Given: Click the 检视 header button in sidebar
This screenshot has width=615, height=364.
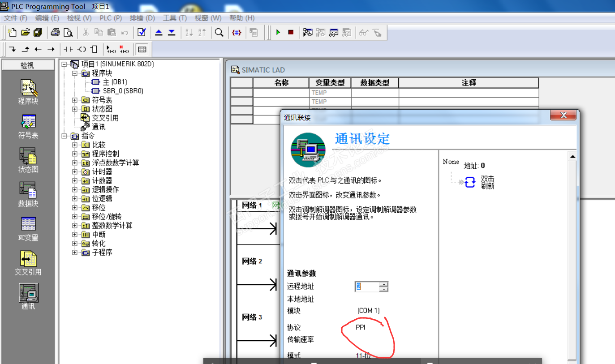Looking at the screenshot, I should (28, 65).
